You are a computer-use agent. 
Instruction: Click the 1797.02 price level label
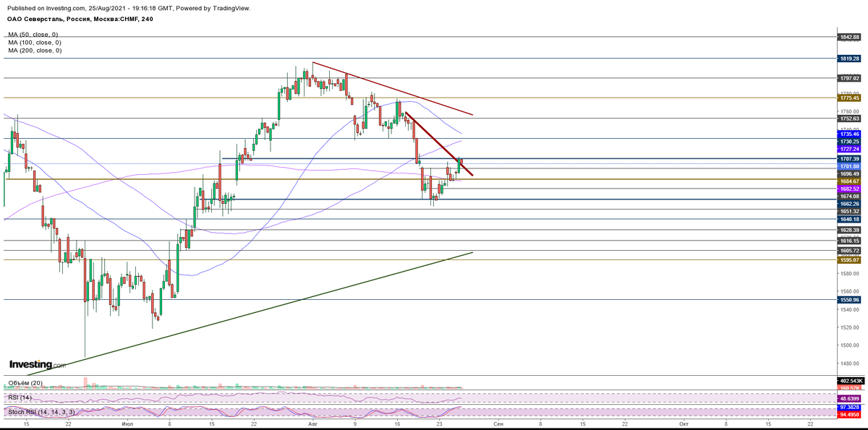click(x=849, y=77)
